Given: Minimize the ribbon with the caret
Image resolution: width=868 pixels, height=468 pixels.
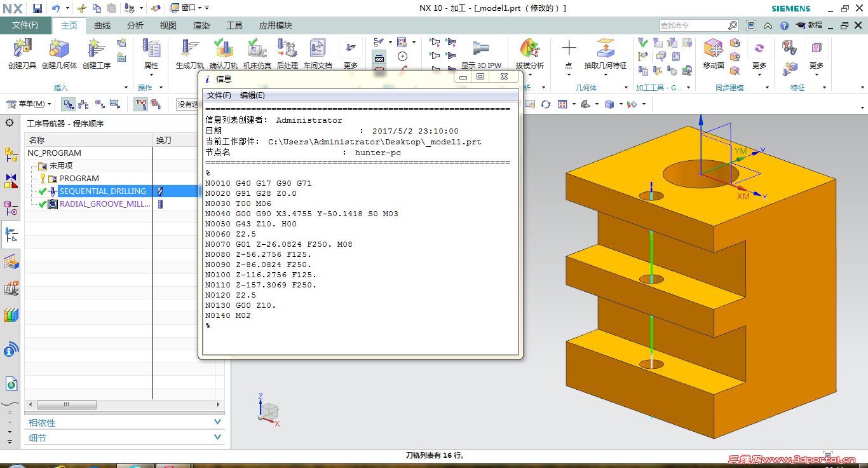Looking at the screenshot, I should pos(768,25).
